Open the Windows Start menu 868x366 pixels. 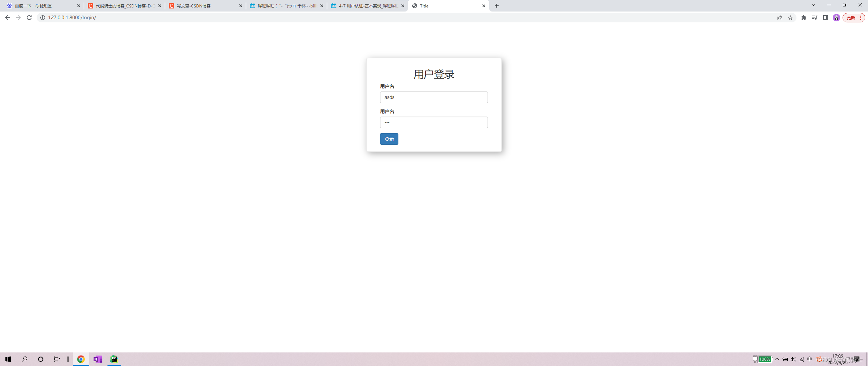coord(8,359)
